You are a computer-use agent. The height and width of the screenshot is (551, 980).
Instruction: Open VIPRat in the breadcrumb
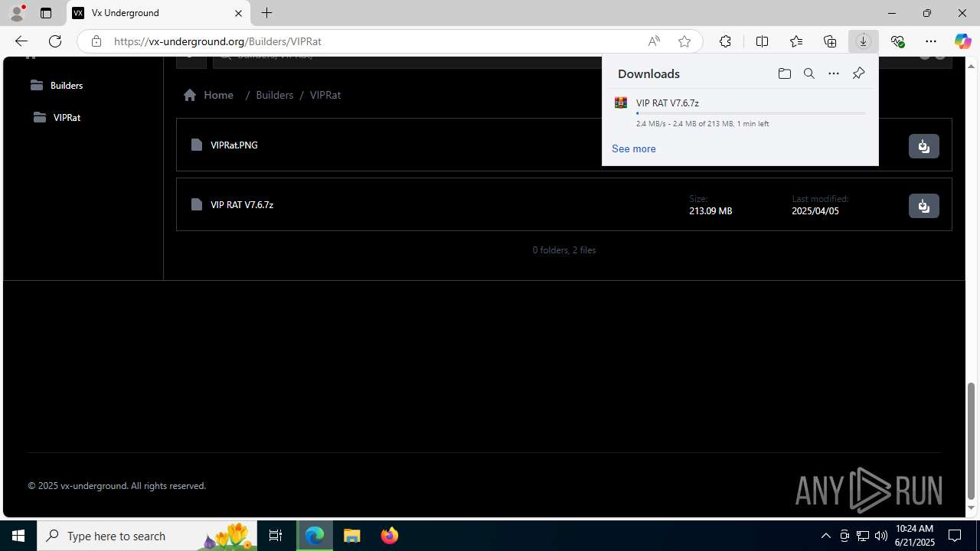click(325, 95)
